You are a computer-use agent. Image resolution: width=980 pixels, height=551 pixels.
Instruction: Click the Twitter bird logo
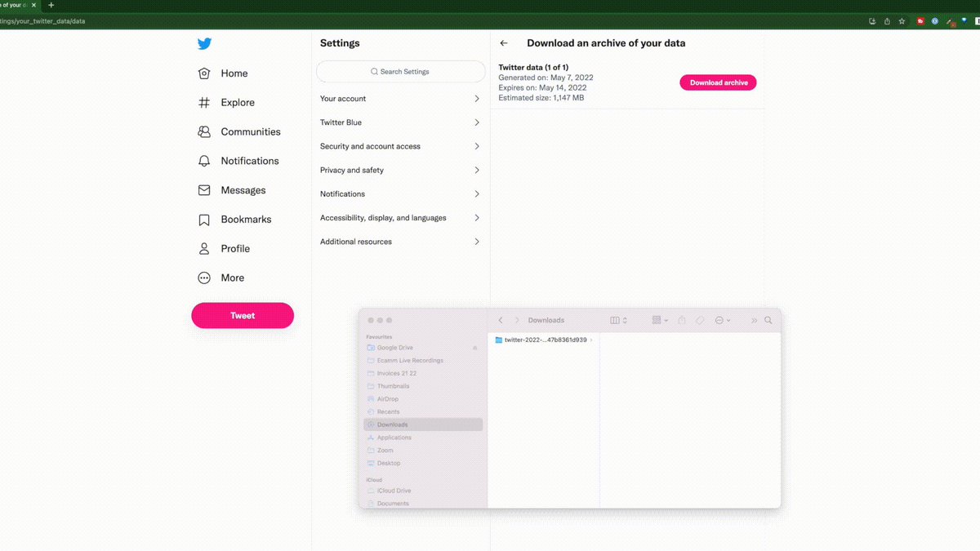204,44
